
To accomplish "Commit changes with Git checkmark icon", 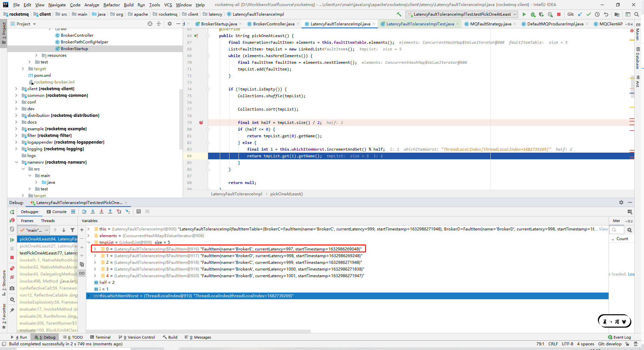I will [x=589, y=14].
